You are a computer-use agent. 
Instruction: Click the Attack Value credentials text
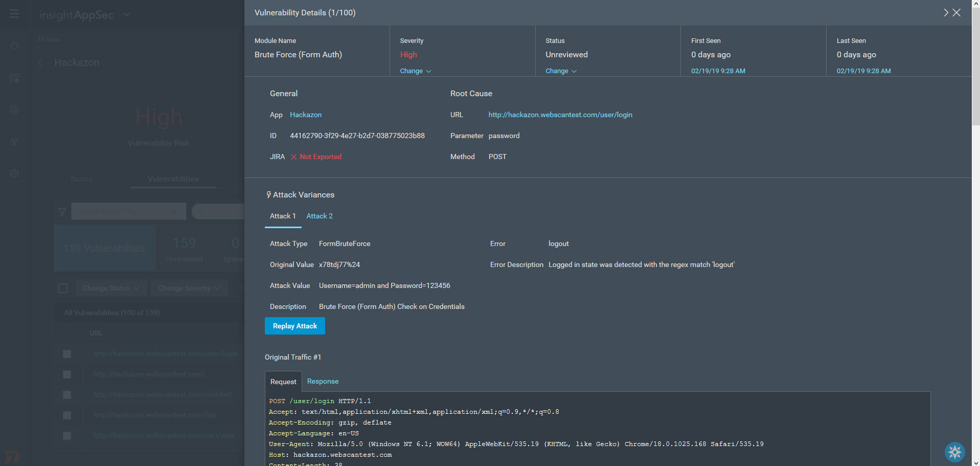click(x=384, y=286)
